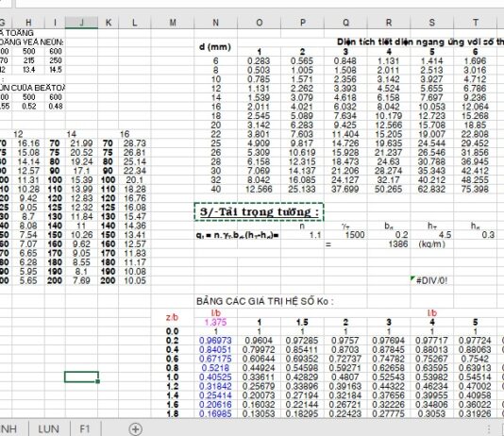The image size is (504, 436).
Task: Click the 'Diện tích tiết diện ngang' header
Action: coord(420,42)
